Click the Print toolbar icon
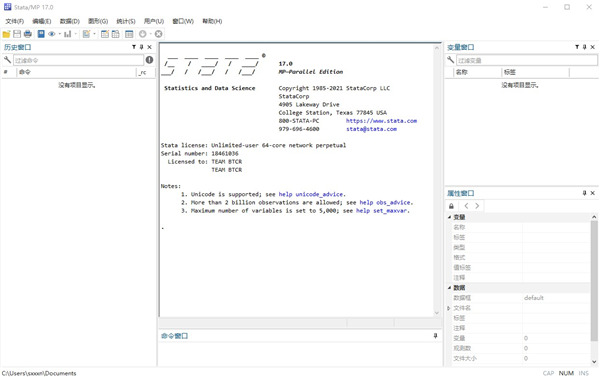The height and width of the screenshot is (377, 600). [28, 34]
